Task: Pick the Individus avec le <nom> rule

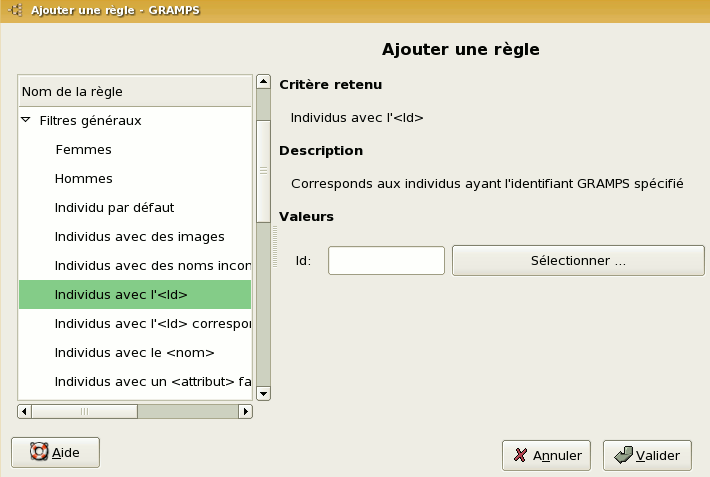Action: pos(135,353)
